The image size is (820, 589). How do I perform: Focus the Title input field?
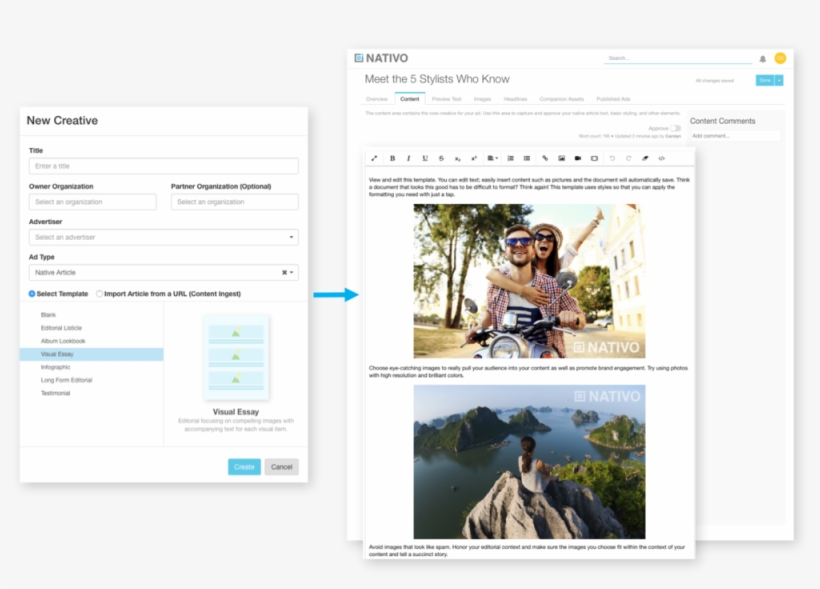164,166
